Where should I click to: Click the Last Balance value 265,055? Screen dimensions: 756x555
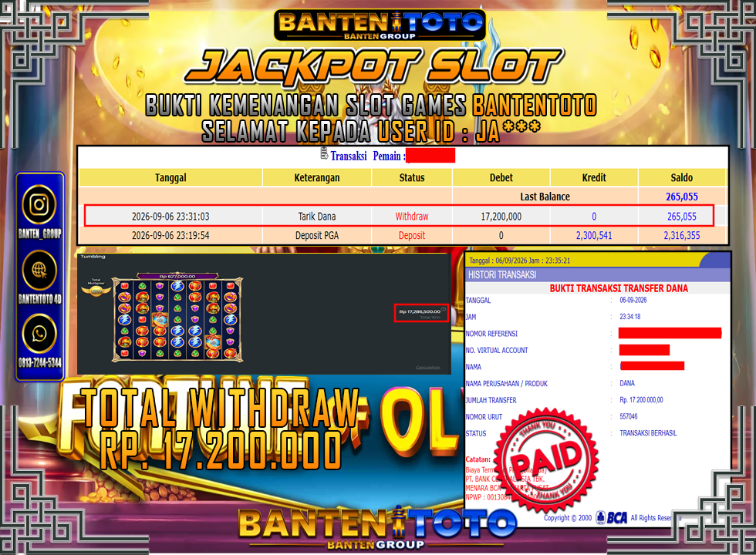point(682,197)
